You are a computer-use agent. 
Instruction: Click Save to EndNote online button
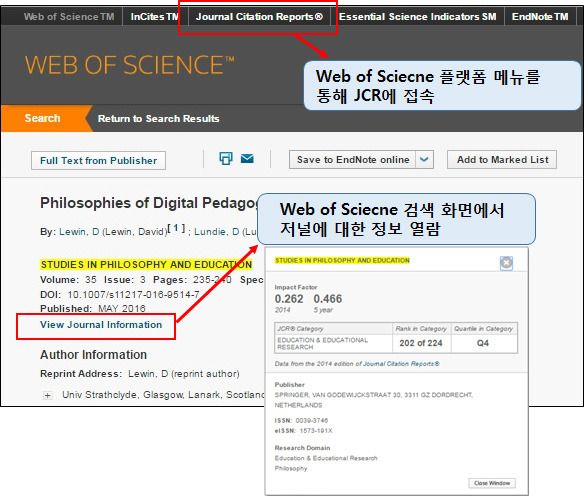352,160
